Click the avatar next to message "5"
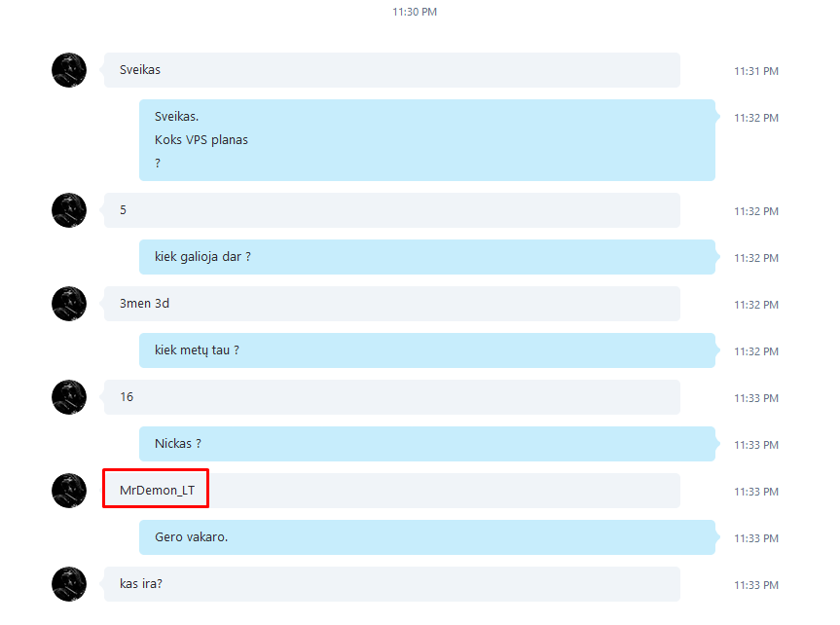840x625 pixels. click(x=69, y=210)
